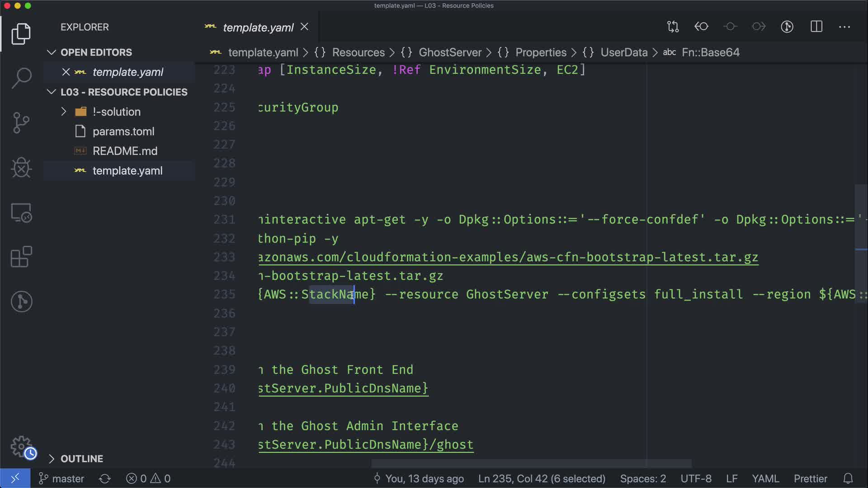The height and width of the screenshot is (488, 868).
Task: Click Spaces: 2 indentation setting
Action: coord(643,479)
